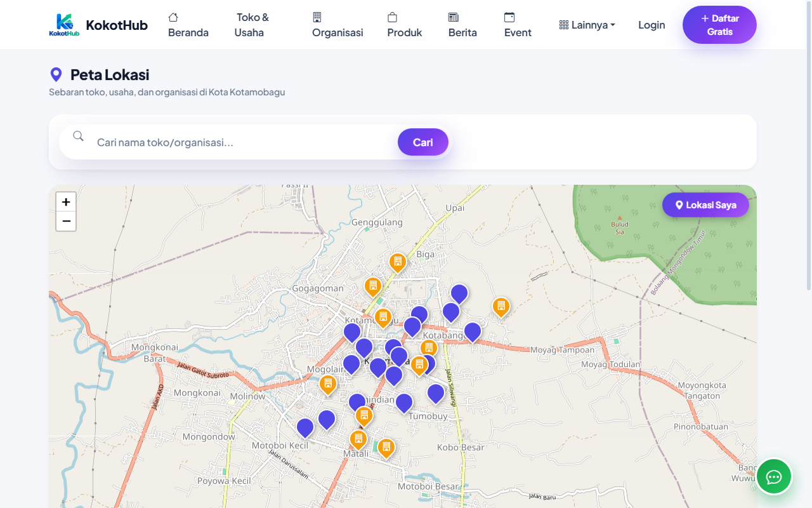
Task: Expand the Lainnya dropdown menu
Action: tap(587, 25)
